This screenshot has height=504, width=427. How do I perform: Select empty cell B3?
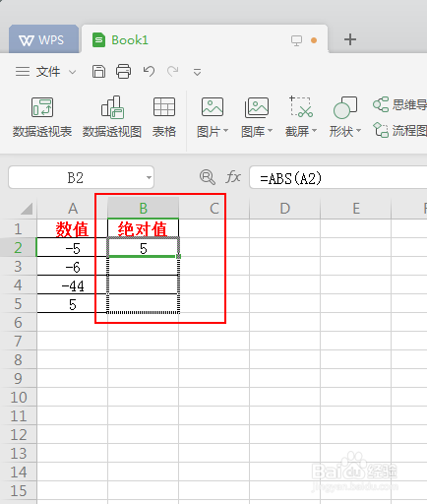(143, 266)
